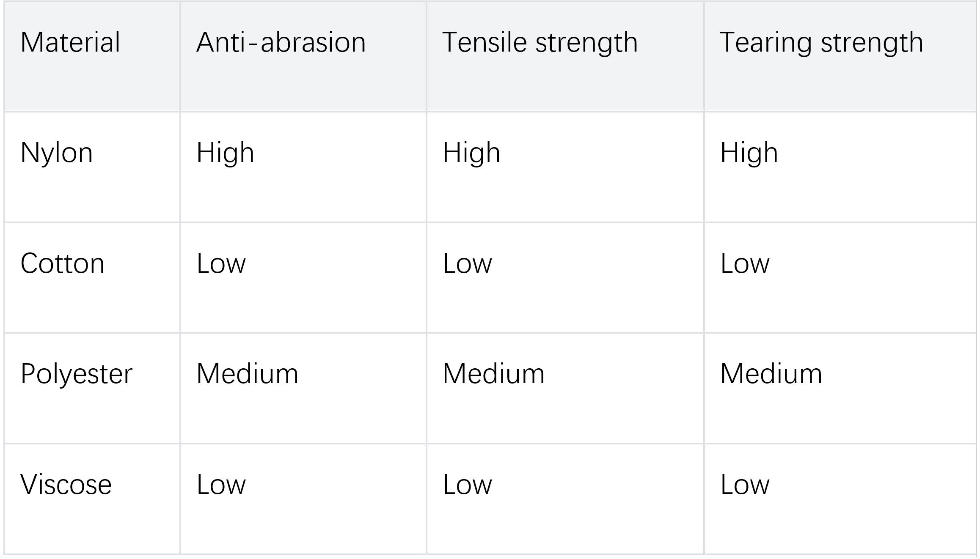Select Polyester's Anti-abrasion Medium cell
The height and width of the screenshot is (559, 980).
(248, 374)
